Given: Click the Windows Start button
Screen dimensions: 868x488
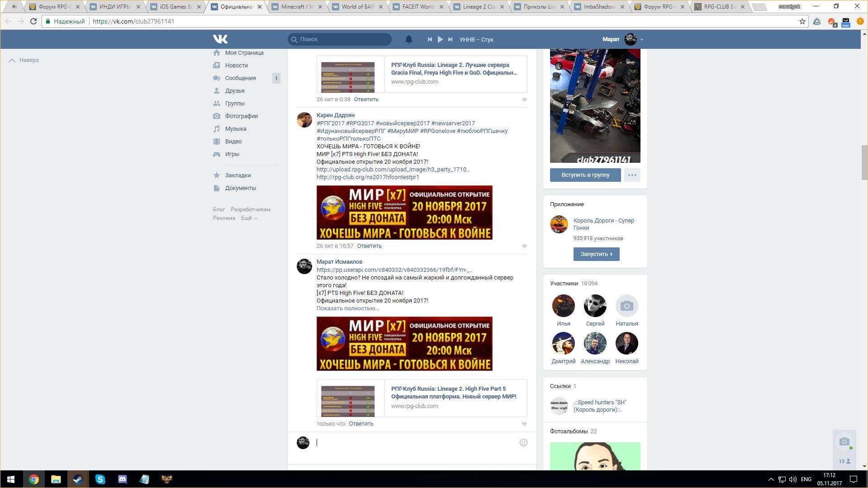Looking at the screenshot, I should coord(11,479).
